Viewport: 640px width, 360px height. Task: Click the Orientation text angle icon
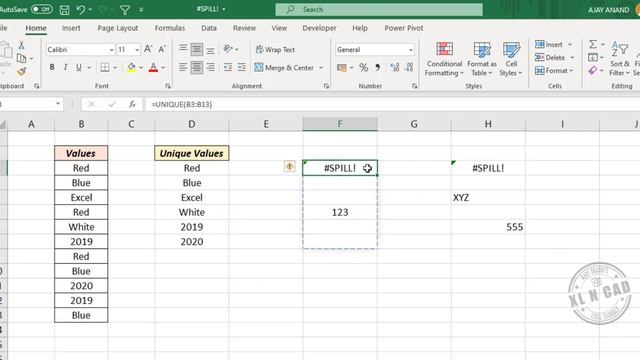(228, 49)
